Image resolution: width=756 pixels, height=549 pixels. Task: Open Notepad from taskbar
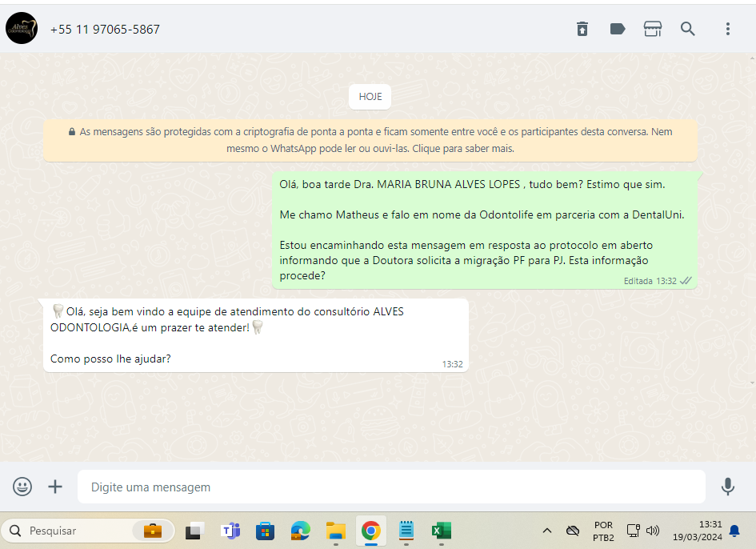pyautogui.click(x=406, y=531)
